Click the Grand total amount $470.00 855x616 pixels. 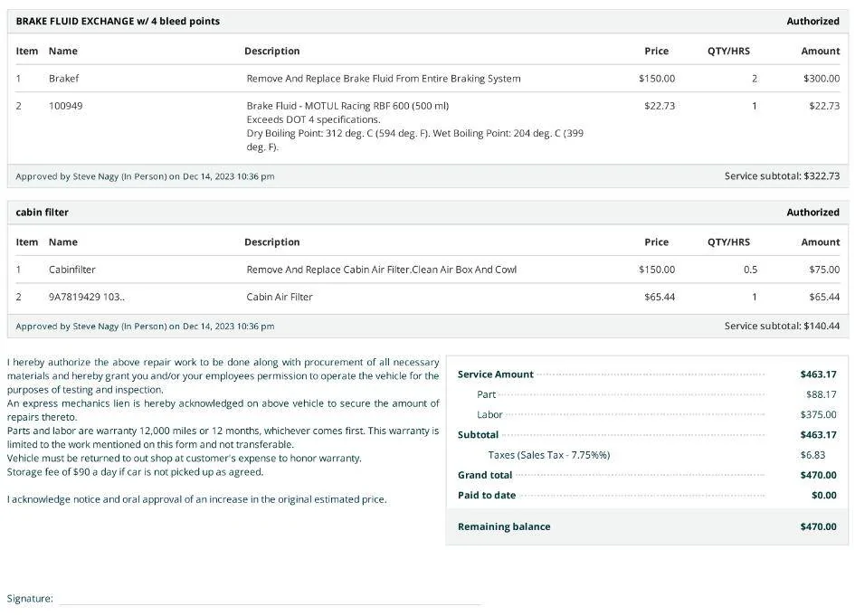pos(818,475)
